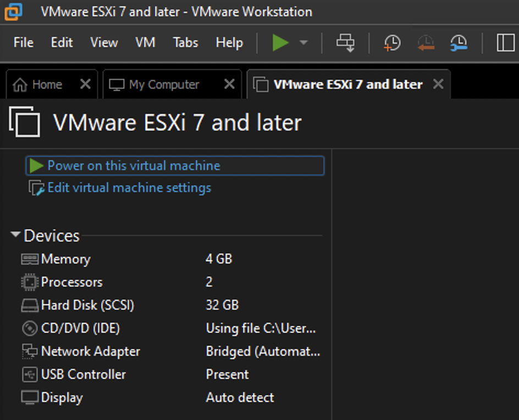Click the Processors CPU icon
519x420 pixels.
(x=30, y=283)
